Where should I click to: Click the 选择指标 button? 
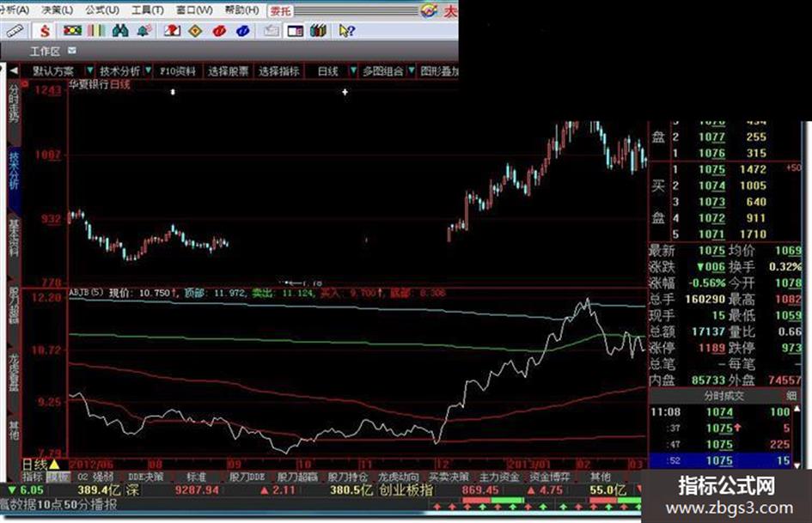278,71
